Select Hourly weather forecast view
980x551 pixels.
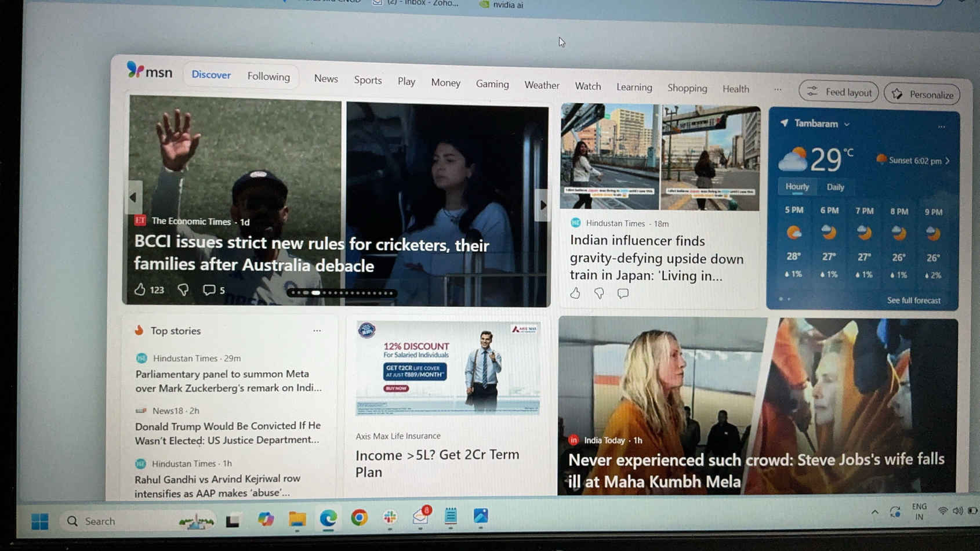[x=797, y=186]
